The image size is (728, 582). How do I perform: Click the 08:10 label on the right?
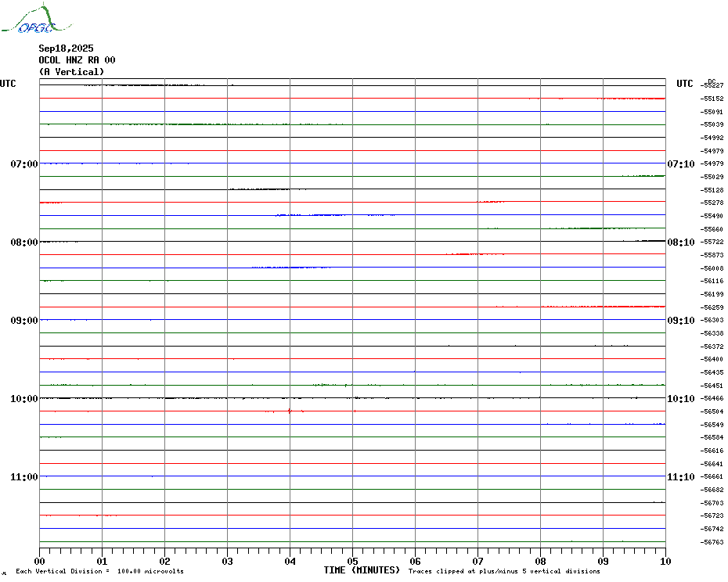point(681,242)
